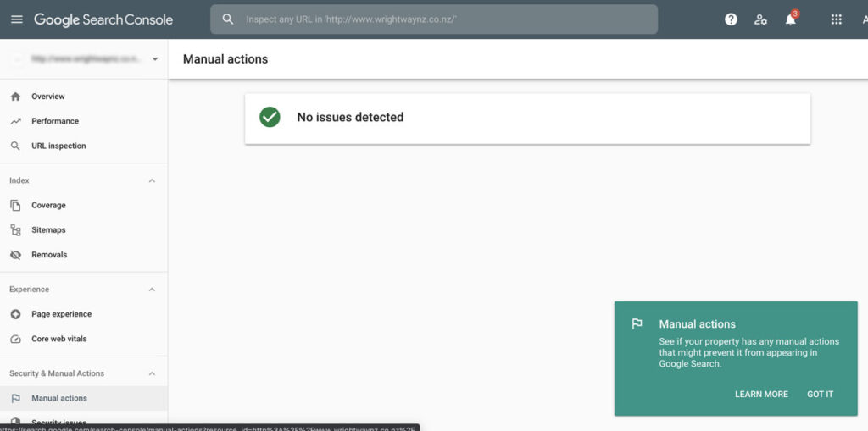The width and height of the screenshot is (868, 431).
Task: Click the Google Search Console logo
Action: point(103,20)
